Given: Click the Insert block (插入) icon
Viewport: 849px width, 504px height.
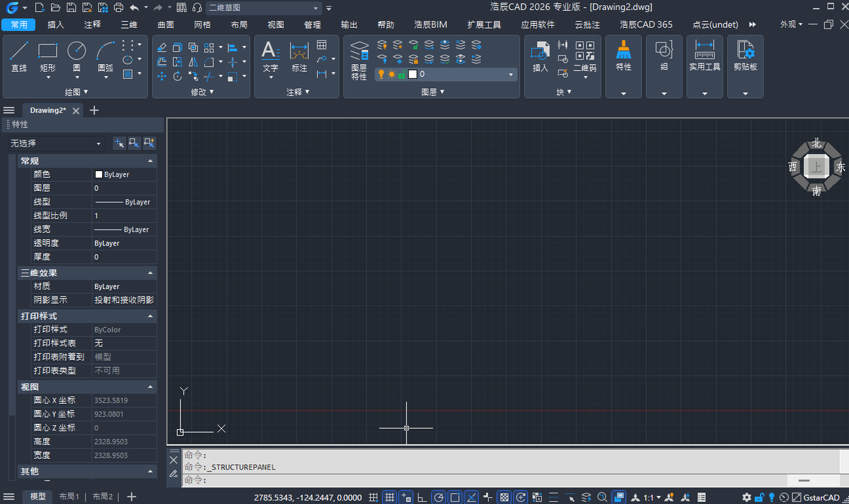Looking at the screenshot, I should click(x=541, y=56).
